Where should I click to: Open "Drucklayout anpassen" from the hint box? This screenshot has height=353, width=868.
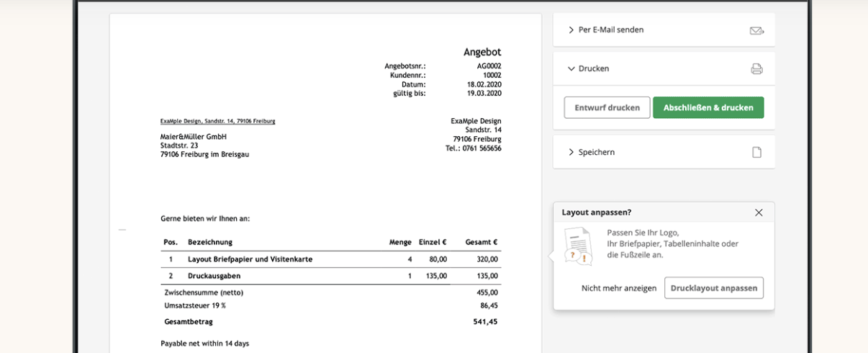click(713, 288)
